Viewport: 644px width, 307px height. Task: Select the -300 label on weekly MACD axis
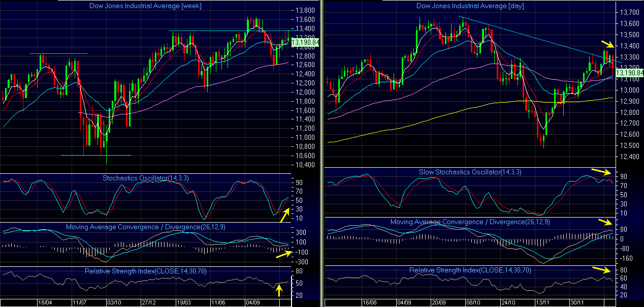click(x=301, y=261)
